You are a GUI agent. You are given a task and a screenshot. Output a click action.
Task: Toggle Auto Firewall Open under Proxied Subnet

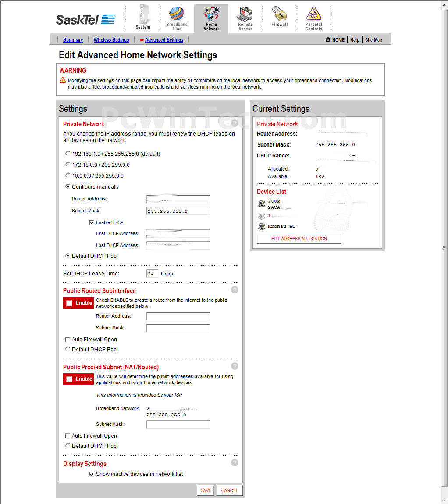pyautogui.click(x=68, y=436)
